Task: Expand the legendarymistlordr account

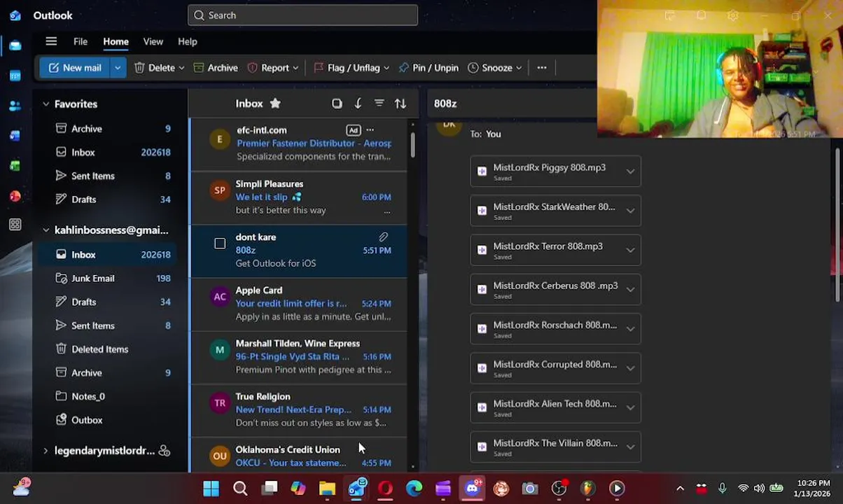Action: [x=46, y=451]
